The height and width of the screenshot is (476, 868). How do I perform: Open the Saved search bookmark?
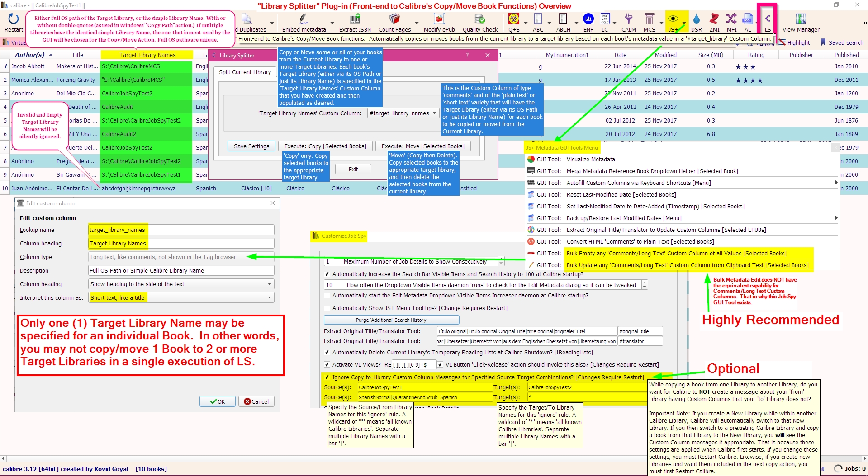823,42
